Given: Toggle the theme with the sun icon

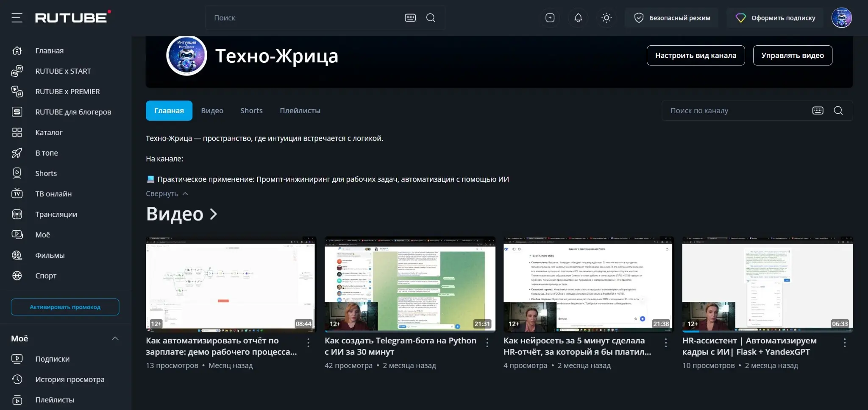Looking at the screenshot, I should click(606, 18).
